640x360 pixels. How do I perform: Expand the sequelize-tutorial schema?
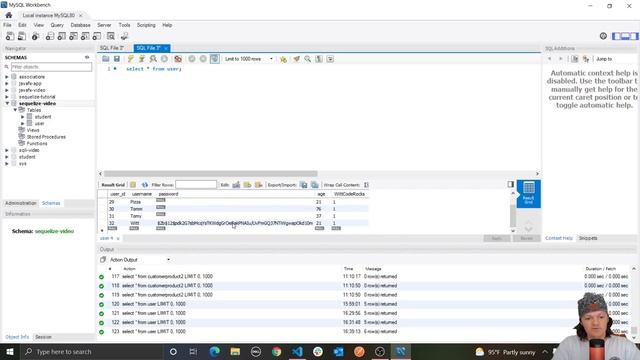[7, 97]
